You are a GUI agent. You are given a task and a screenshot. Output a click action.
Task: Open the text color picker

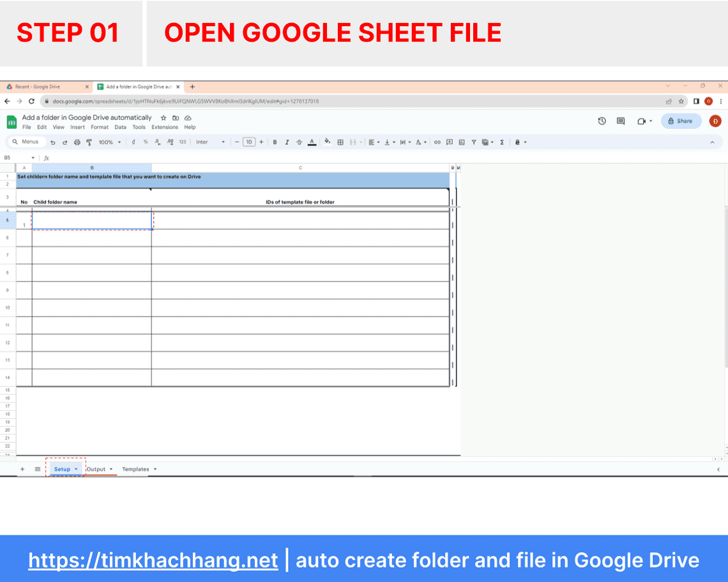[x=312, y=142]
